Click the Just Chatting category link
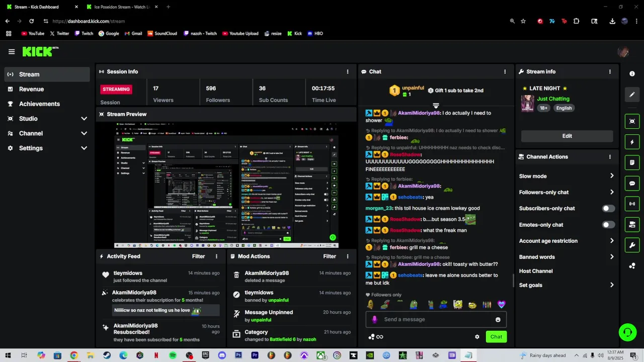Image resolution: width=644 pixels, height=362 pixels. (x=553, y=99)
